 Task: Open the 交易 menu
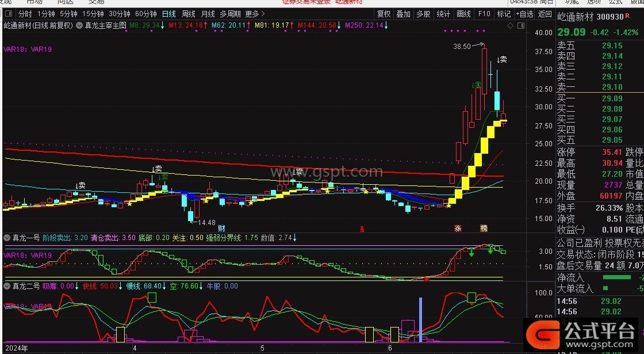[96, 2]
